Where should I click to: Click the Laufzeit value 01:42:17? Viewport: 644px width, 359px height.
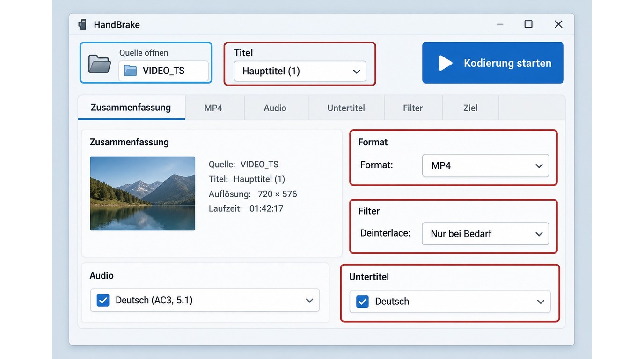[266, 208]
